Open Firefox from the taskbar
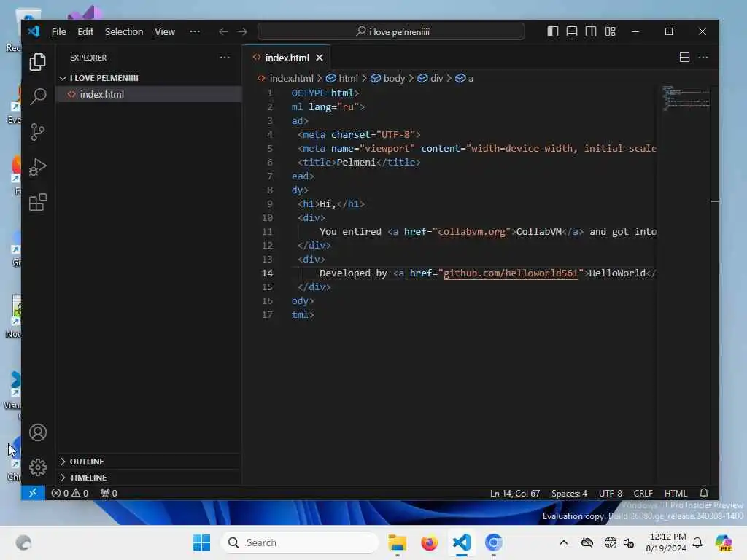 point(429,542)
